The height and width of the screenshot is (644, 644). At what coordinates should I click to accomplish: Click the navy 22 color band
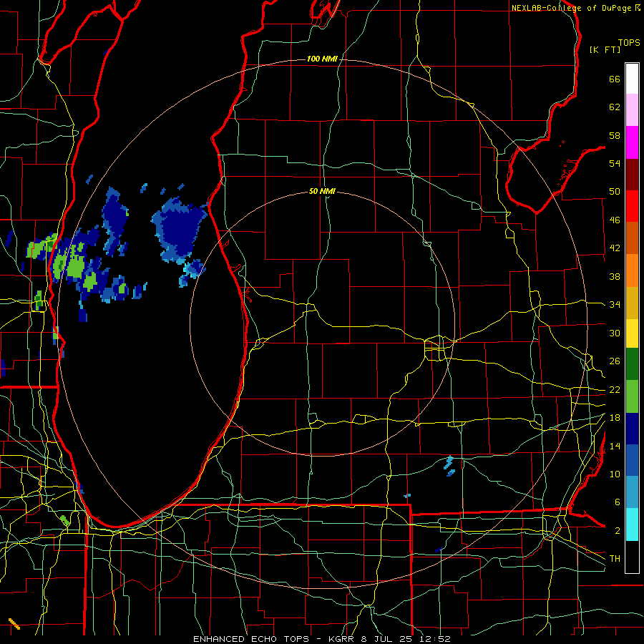click(x=632, y=429)
